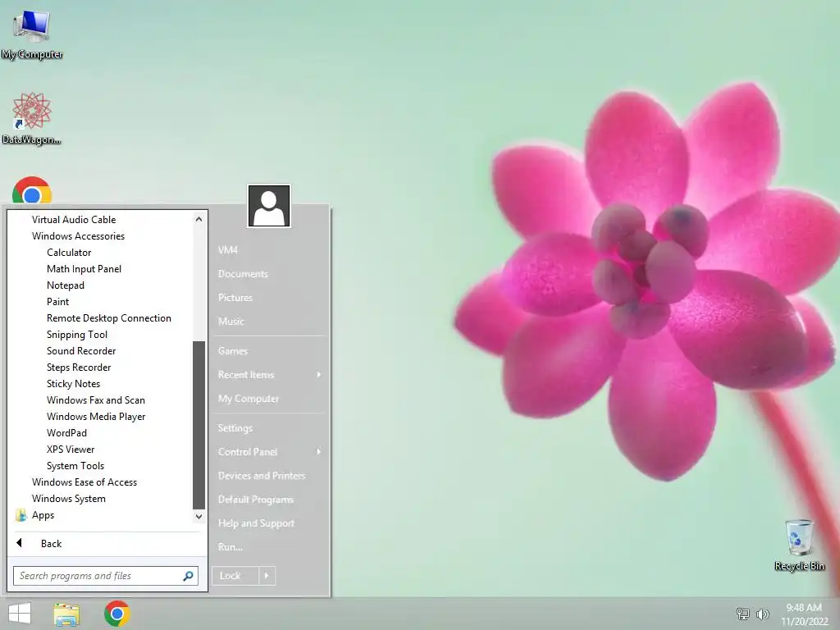The height and width of the screenshot is (630, 840).
Task: Expand the System Tools folder
Action: point(75,466)
